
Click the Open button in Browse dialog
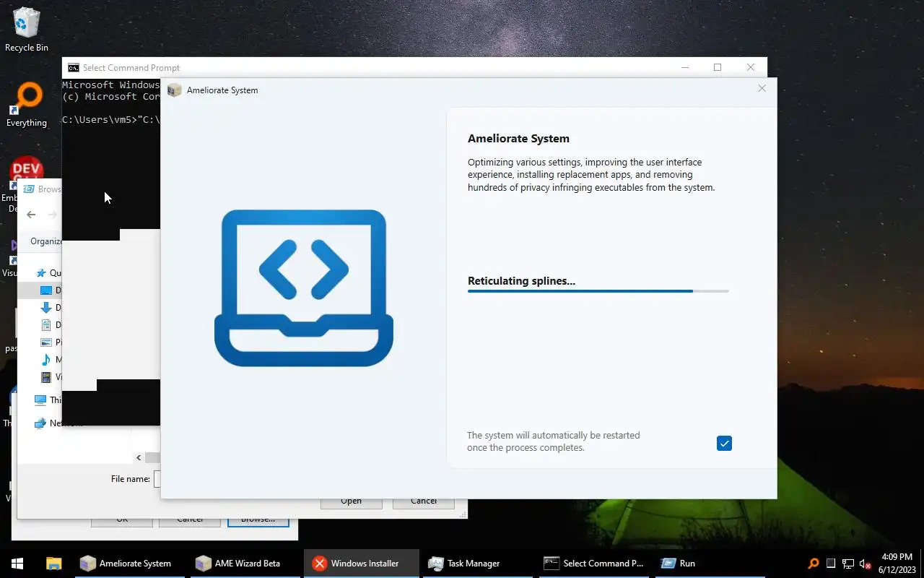pyautogui.click(x=351, y=501)
